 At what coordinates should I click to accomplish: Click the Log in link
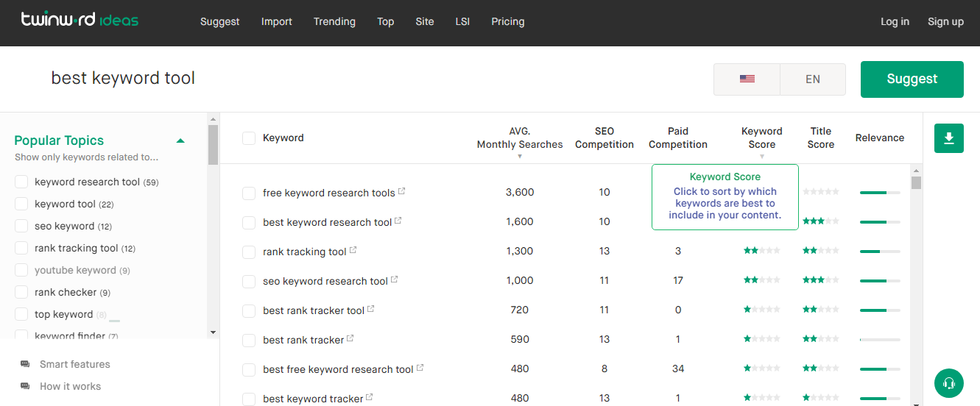click(x=895, y=21)
